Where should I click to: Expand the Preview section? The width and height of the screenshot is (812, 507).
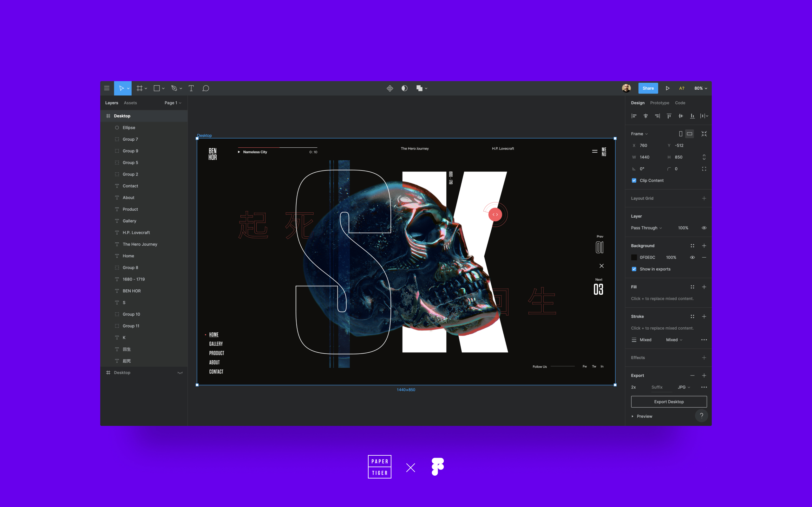tap(634, 415)
